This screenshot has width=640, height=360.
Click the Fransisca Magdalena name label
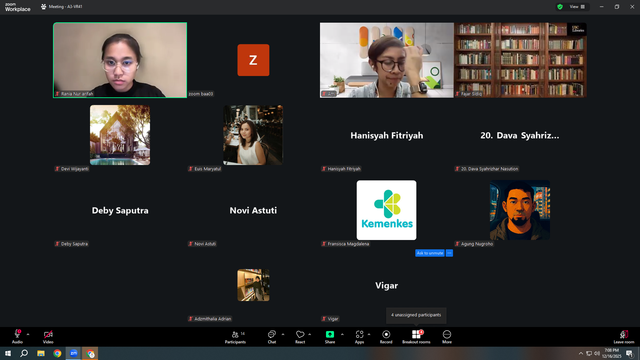coord(345,244)
